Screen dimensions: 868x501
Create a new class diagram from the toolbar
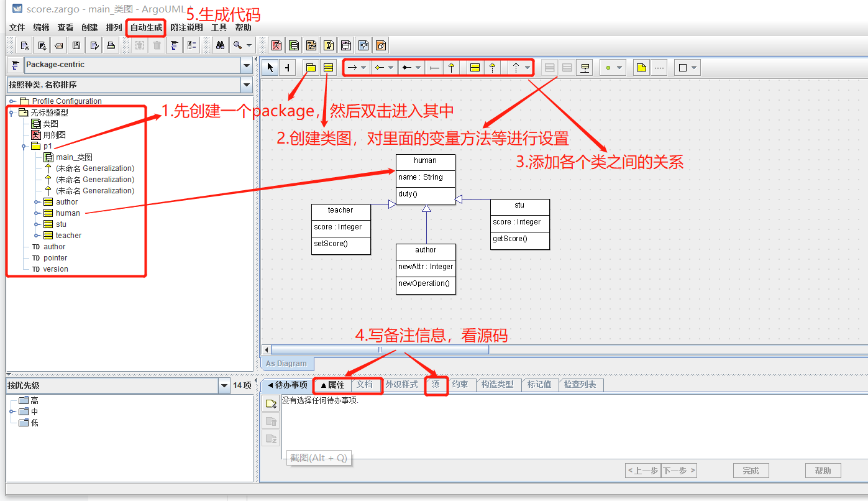tap(293, 45)
